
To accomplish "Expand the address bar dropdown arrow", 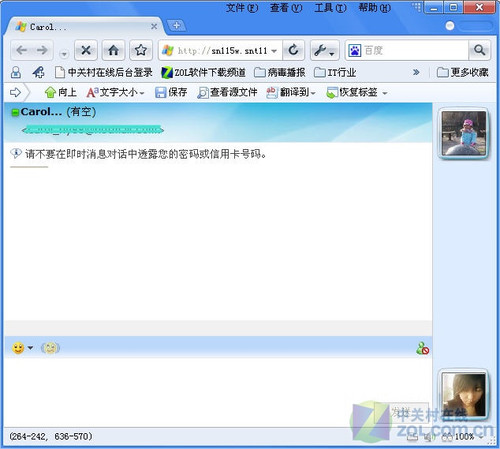I will point(274,51).
